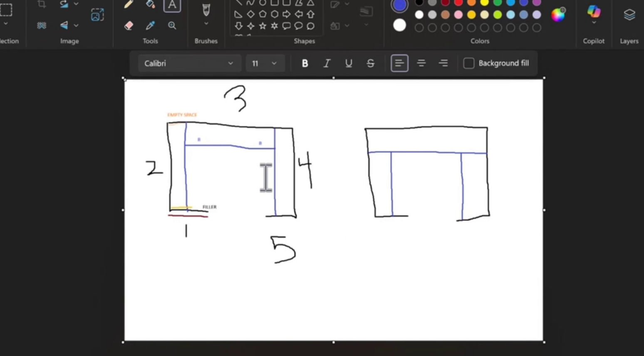This screenshot has width=644, height=356.
Task: Select the rectangular Selection tool
Action: (x=6, y=9)
